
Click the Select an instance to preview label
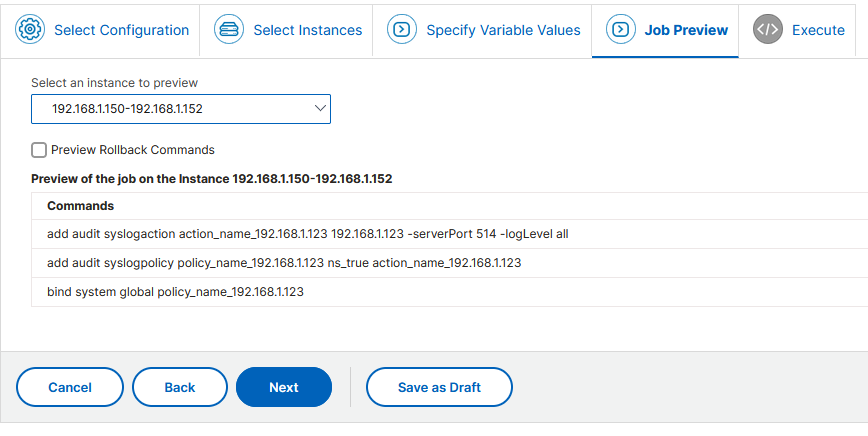115,83
